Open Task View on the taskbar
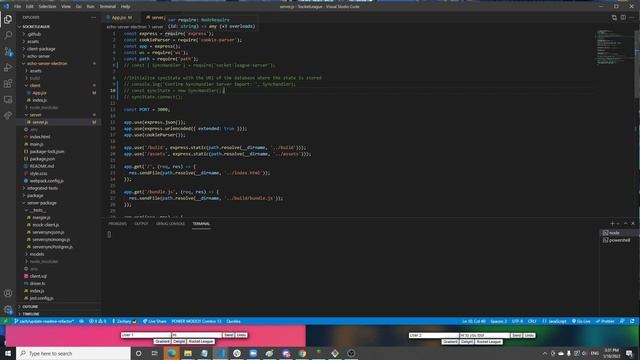The height and width of the screenshot is (360, 640). pyautogui.click(x=154, y=353)
